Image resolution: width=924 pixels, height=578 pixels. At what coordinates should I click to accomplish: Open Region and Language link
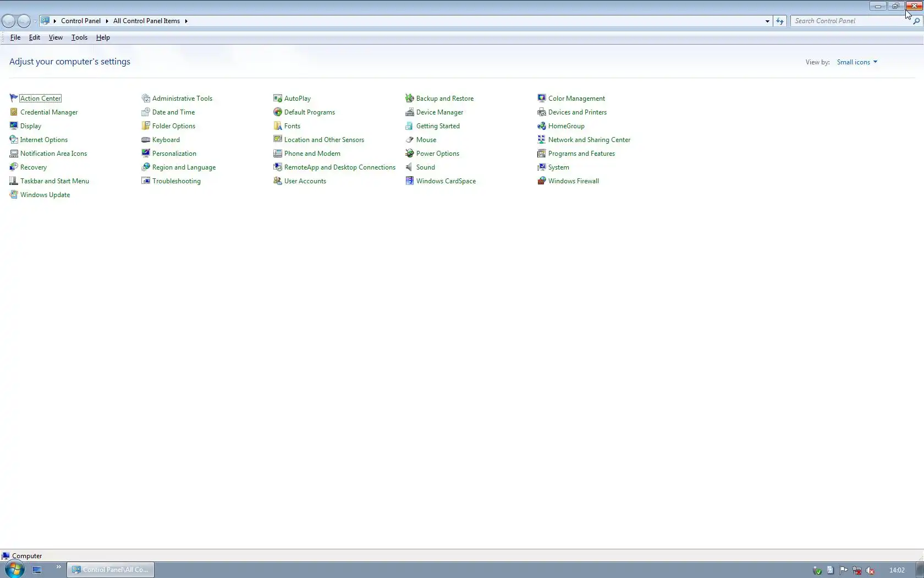pyautogui.click(x=184, y=167)
